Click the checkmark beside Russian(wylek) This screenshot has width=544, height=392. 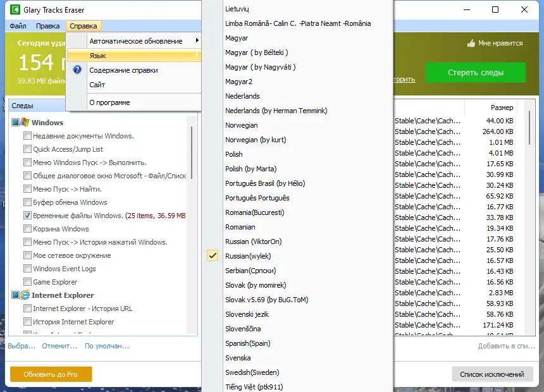tap(213, 255)
